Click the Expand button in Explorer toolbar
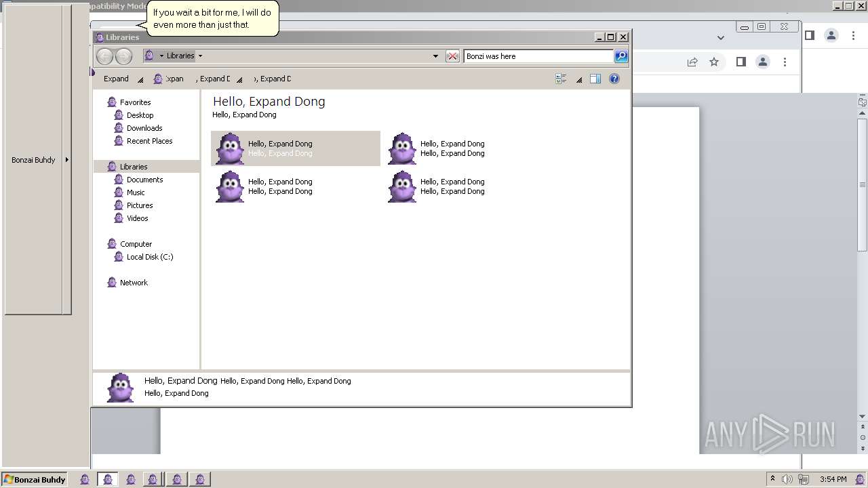This screenshot has height=488, width=868. [x=116, y=79]
